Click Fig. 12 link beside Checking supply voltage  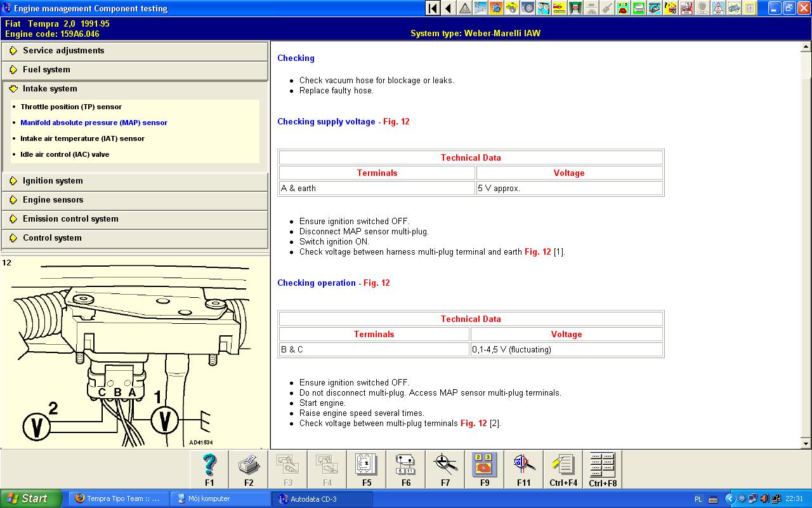(396, 121)
